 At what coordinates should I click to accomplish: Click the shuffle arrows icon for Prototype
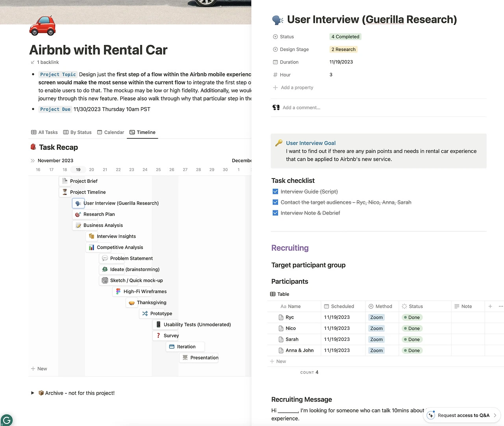tap(145, 314)
